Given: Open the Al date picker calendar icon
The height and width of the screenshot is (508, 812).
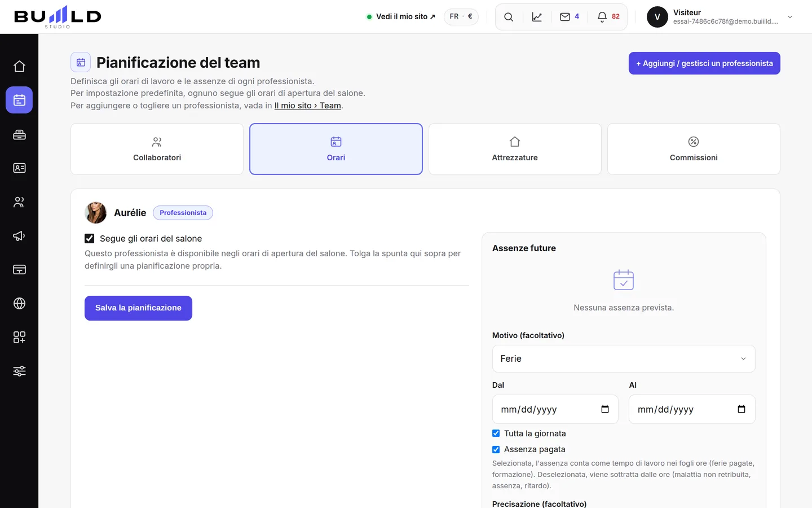Looking at the screenshot, I should 742,409.
